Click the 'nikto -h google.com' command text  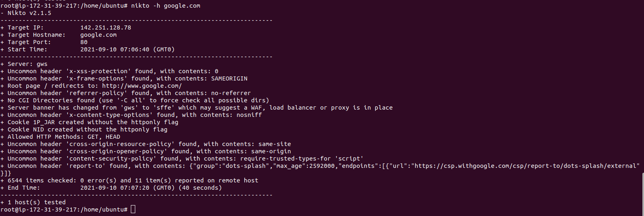(166, 6)
